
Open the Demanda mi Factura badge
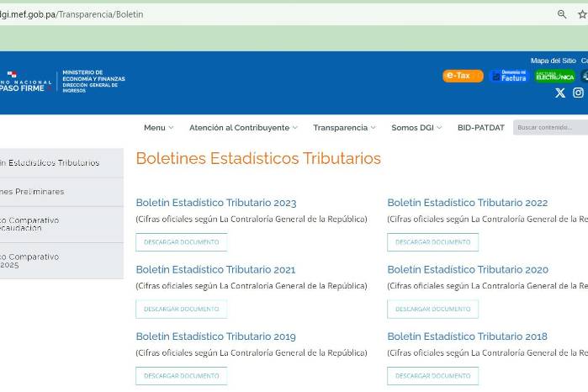pos(509,76)
